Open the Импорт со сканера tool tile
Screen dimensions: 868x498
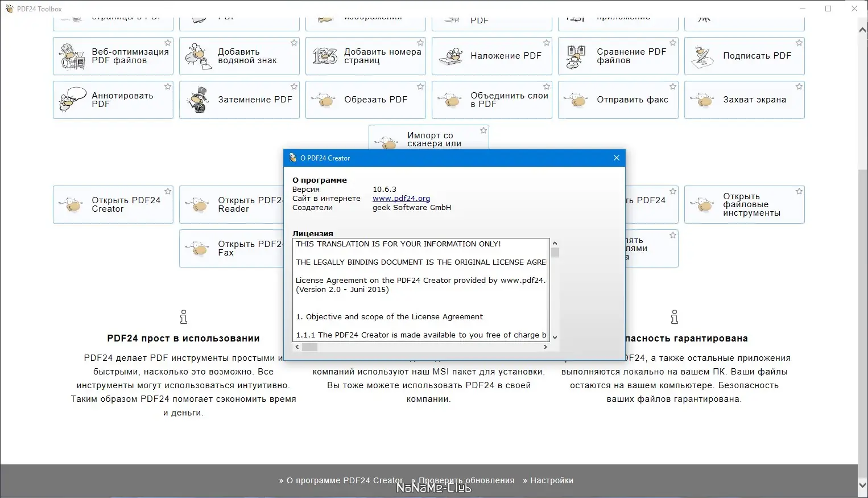pyautogui.click(x=429, y=137)
